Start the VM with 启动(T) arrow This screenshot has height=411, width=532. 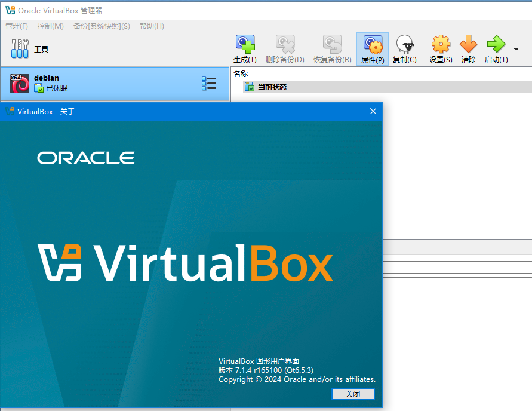496,44
